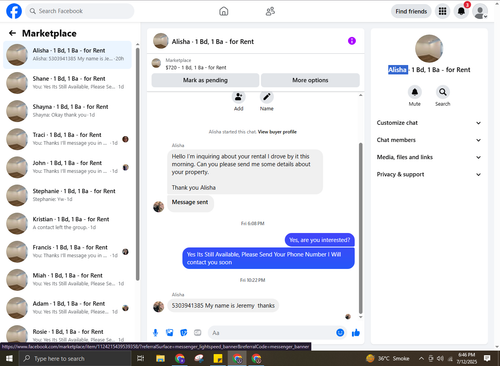Viewport: 500px width, 366px height.
Task: Open the account profile menu
Action: click(480, 11)
